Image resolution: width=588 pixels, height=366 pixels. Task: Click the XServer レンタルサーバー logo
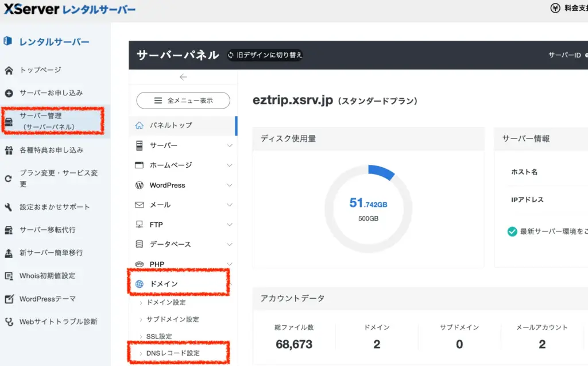[x=69, y=10]
